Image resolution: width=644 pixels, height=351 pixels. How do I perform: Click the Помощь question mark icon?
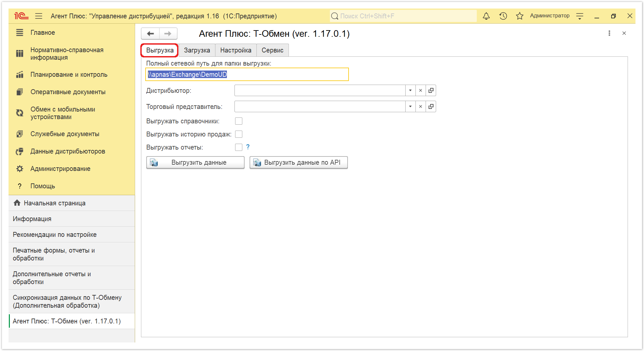[x=20, y=186]
